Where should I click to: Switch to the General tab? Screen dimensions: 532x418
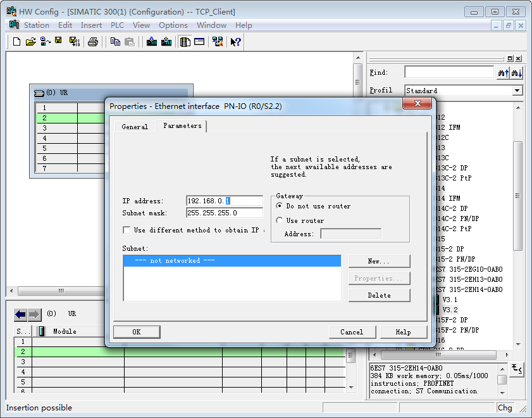135,127
